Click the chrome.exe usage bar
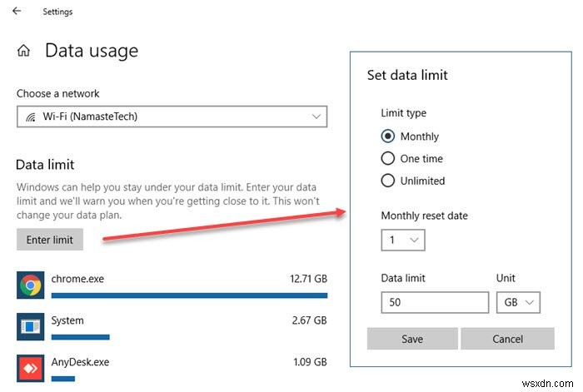583x392 pixels. (x=189, y=295)
